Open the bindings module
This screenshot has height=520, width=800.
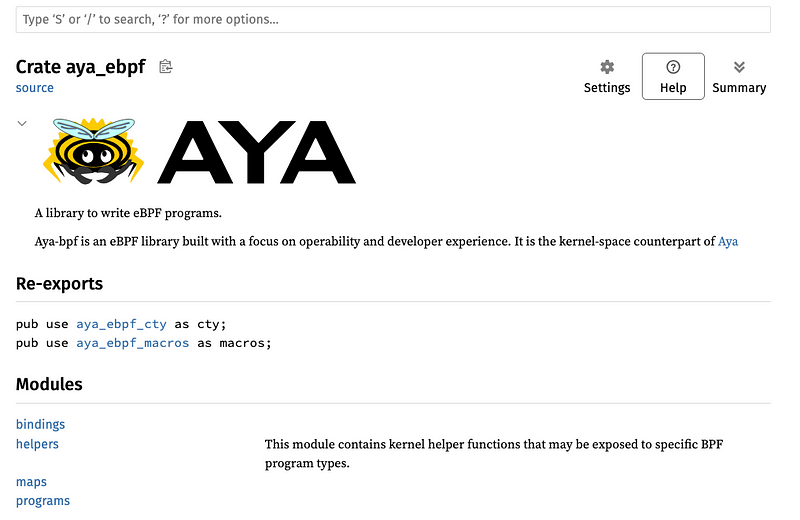tap(40, 425)
